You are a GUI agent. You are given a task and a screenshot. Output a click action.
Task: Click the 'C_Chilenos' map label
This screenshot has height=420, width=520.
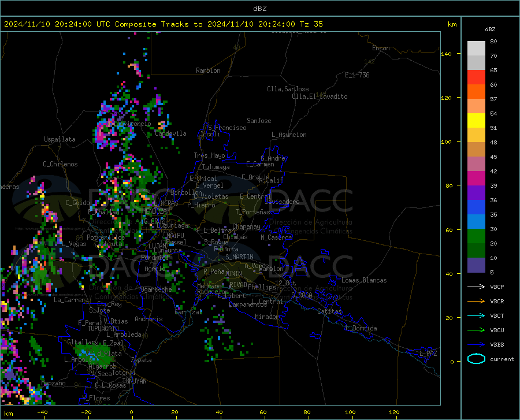(x=60, y=164)
